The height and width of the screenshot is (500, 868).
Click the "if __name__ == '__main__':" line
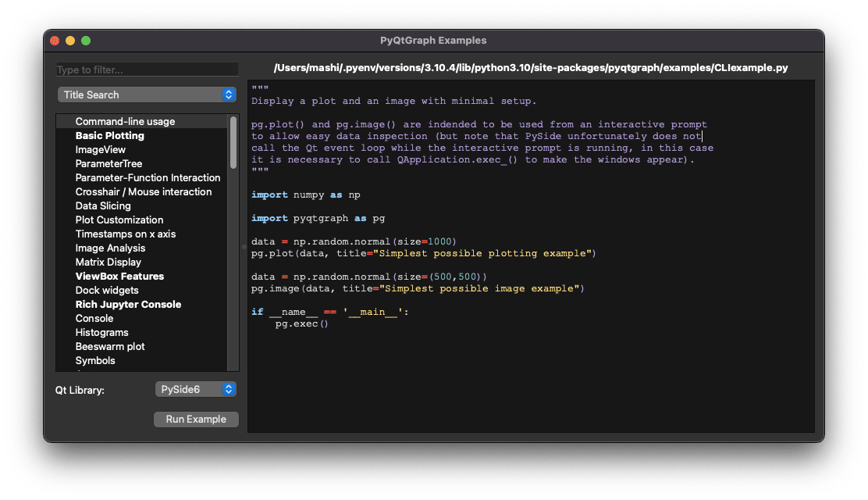tap(330, 312)
